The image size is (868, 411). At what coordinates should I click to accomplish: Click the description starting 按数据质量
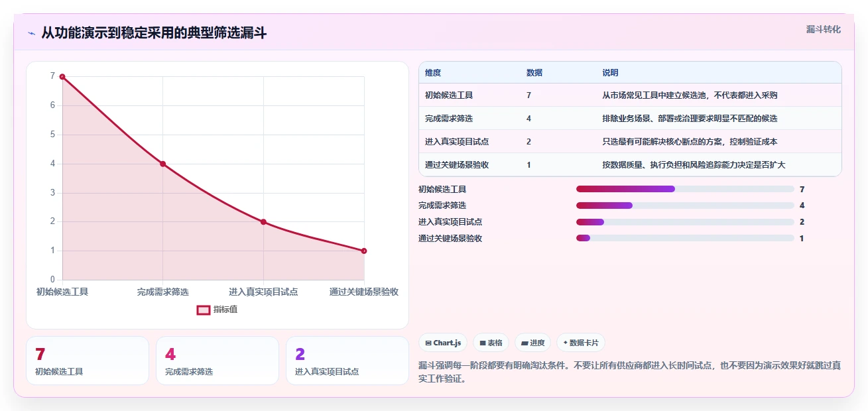pyautogui.click(x=694, y=165)
